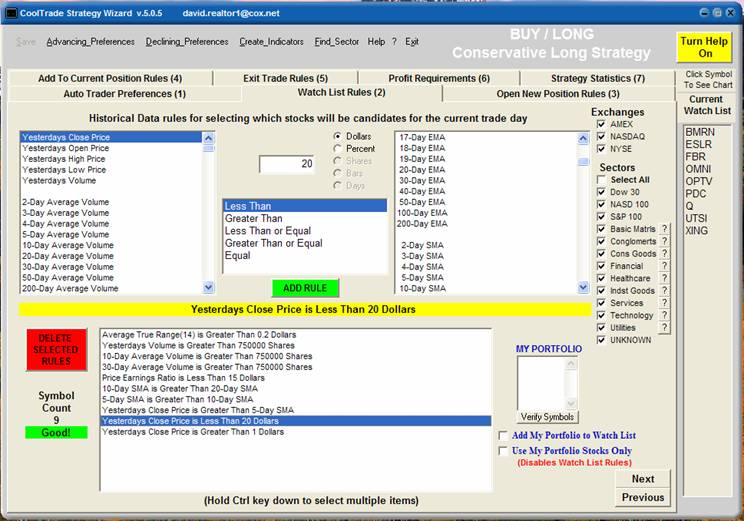Click the Previous button
744x521 pixels.
tap(643, 497)
